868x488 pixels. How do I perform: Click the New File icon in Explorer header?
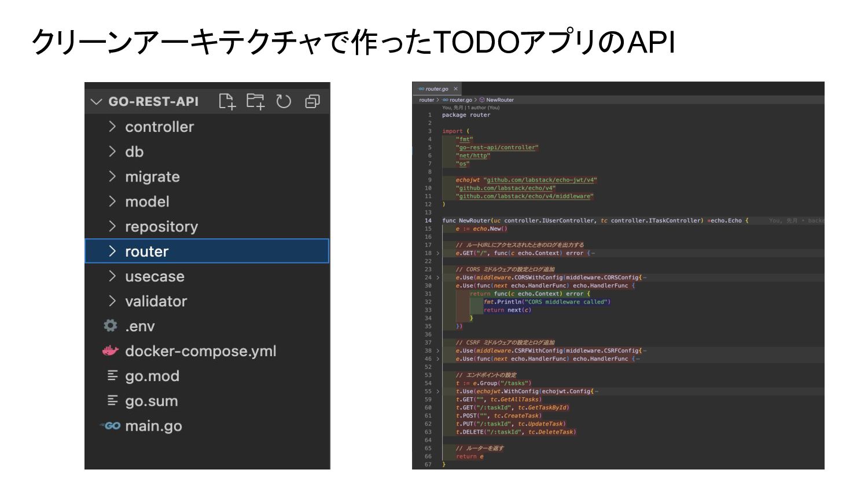227,101
